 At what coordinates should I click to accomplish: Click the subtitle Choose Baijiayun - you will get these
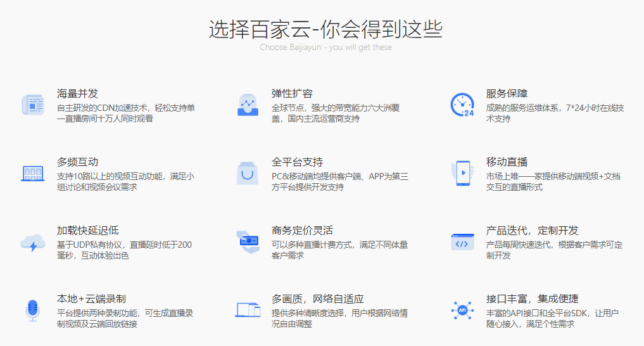click(325, 48)
